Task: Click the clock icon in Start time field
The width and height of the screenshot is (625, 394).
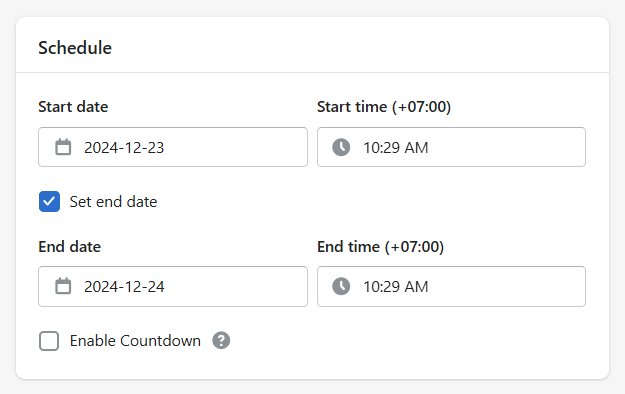Action: coord(341,147)
